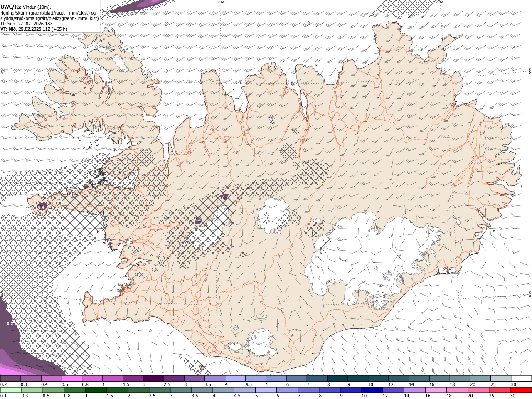The image size is (532, 399).
Task: Click upper legend swatch between 12 and 14
Action: [398, 379]
